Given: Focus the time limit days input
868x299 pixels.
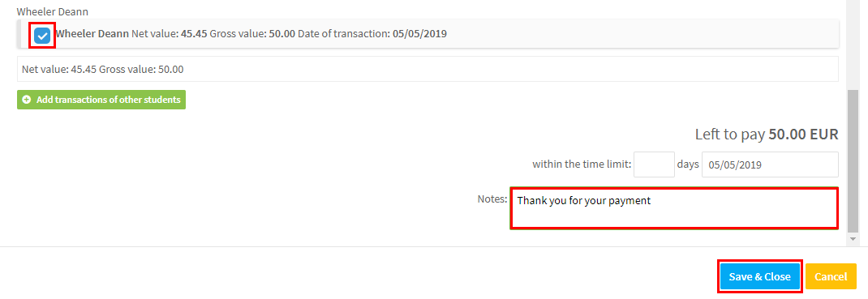Looking at the screenshot, I should pos(654,164).
